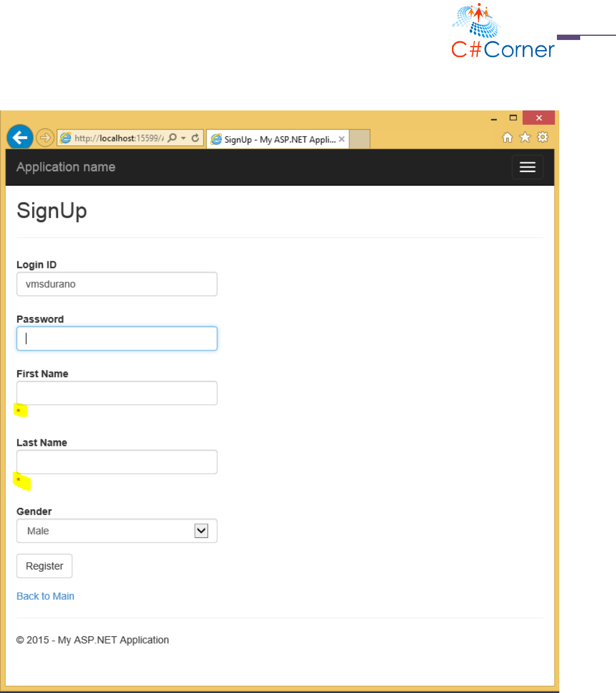Open the Gender dropdown
616x693 pixels.
point(116,531)
